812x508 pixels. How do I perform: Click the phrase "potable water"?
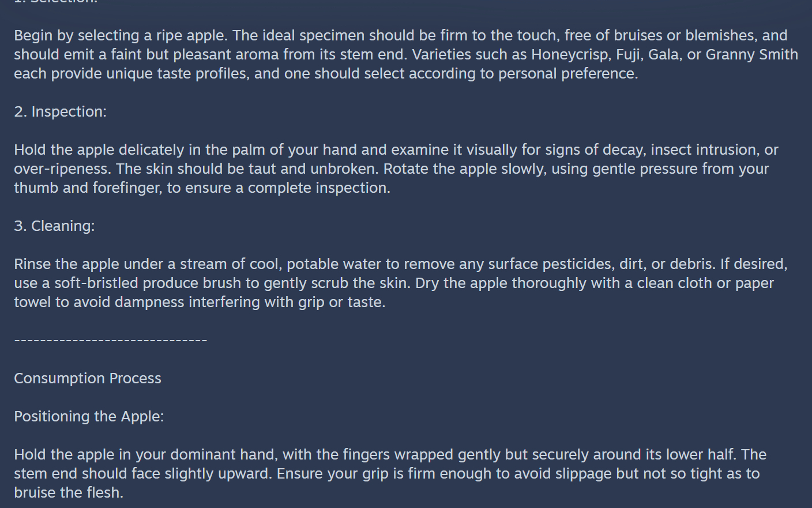pos(334,264)
